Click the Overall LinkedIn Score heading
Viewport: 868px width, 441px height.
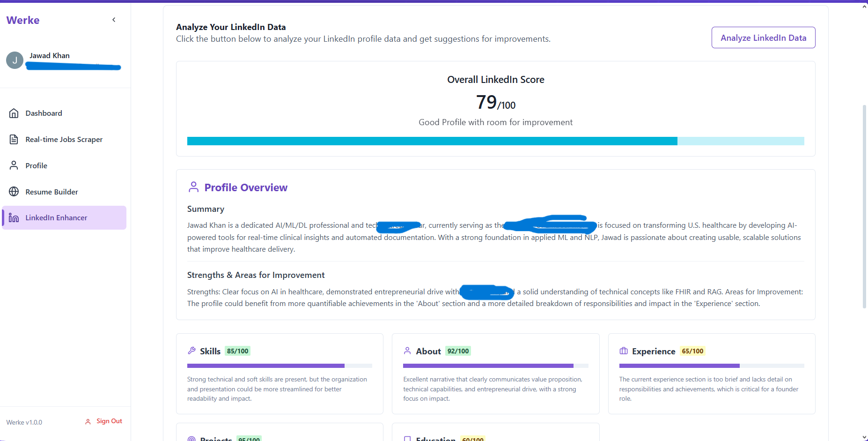[x=495, y=80]
